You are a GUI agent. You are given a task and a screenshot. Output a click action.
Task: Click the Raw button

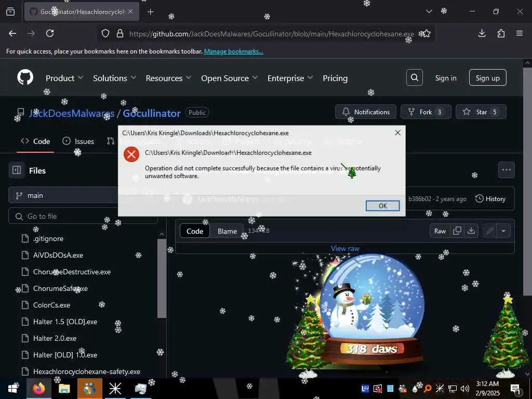tap(440, 231)
